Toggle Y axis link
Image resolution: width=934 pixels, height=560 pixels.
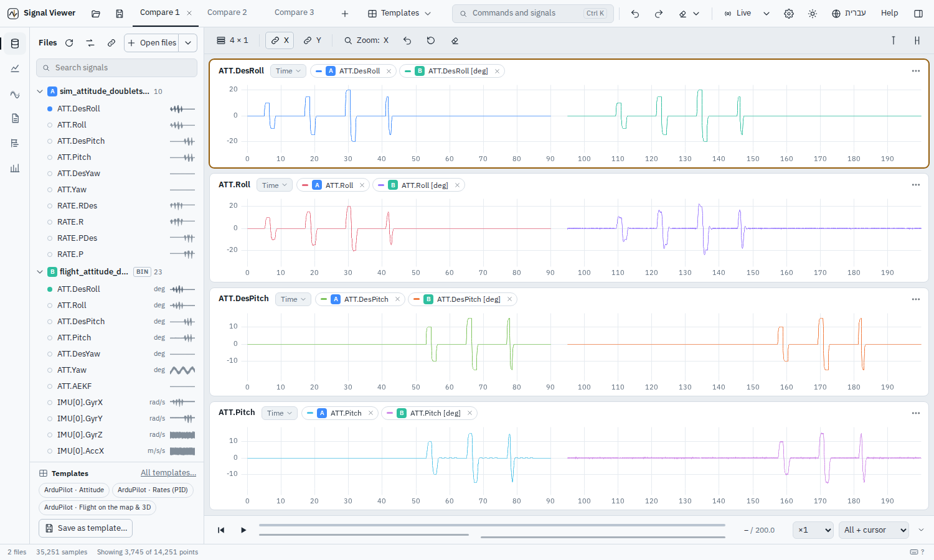(x=313, y=40)
